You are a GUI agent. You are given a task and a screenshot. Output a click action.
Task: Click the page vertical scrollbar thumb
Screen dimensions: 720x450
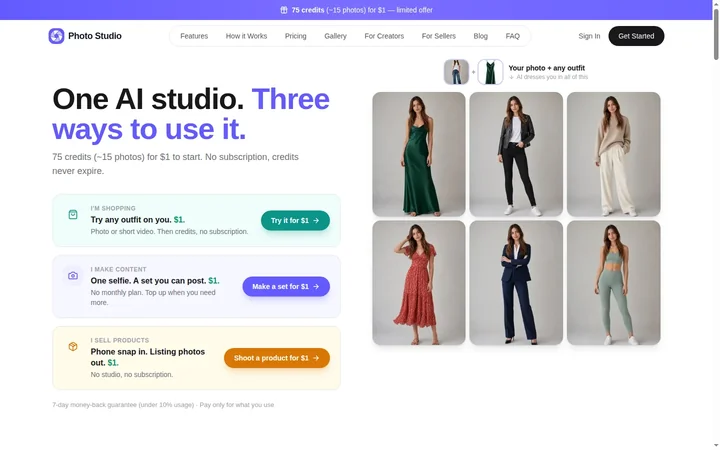point(716,34)
